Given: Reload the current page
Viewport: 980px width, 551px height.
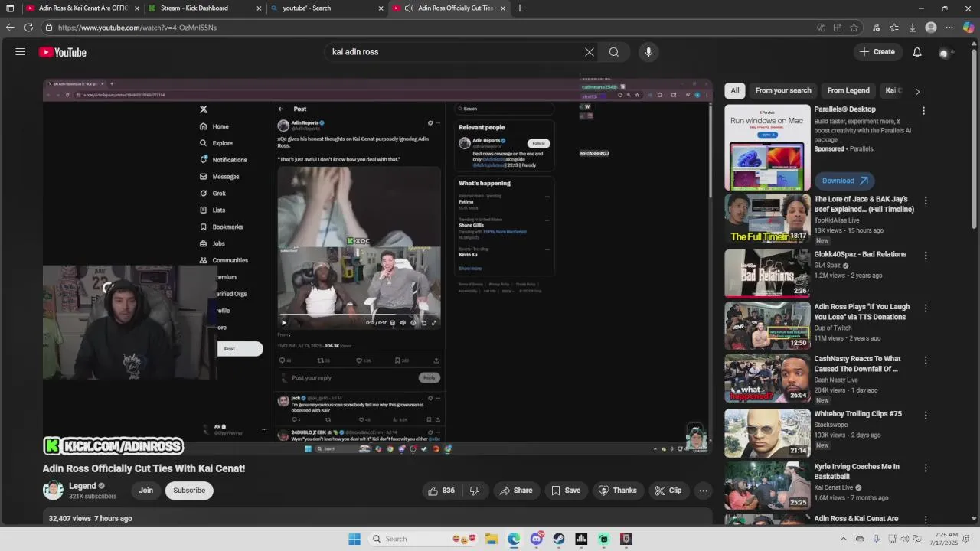Looking at the screenshot, I should pos(28,28).
